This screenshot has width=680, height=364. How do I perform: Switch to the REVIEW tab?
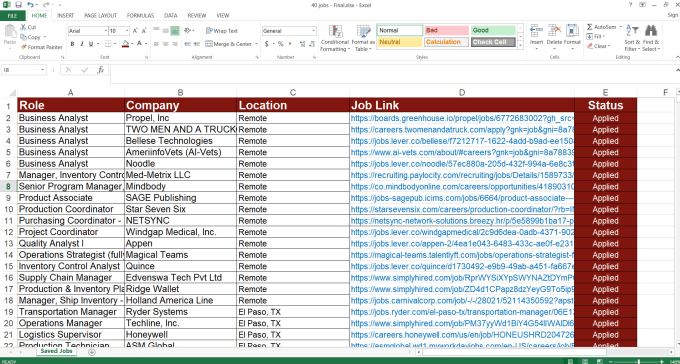click(x=196, y=16)
